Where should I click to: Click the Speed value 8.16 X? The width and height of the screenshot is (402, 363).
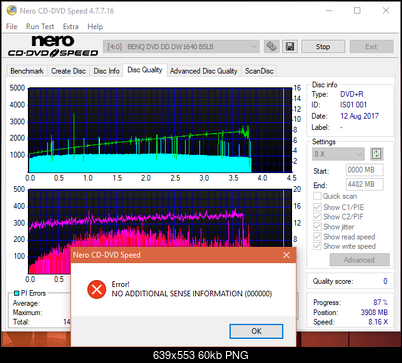pos(378,322)
